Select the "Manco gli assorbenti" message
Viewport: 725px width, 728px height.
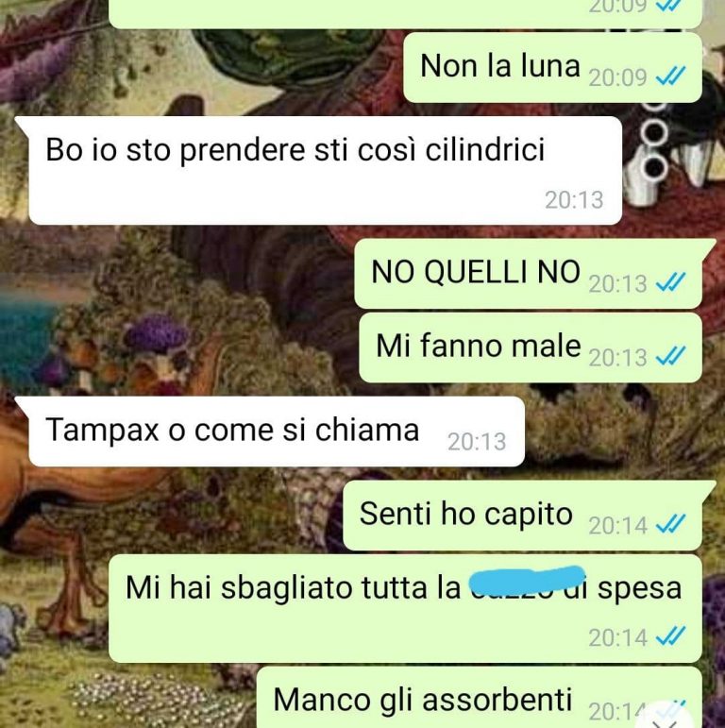tap(479, 698)
